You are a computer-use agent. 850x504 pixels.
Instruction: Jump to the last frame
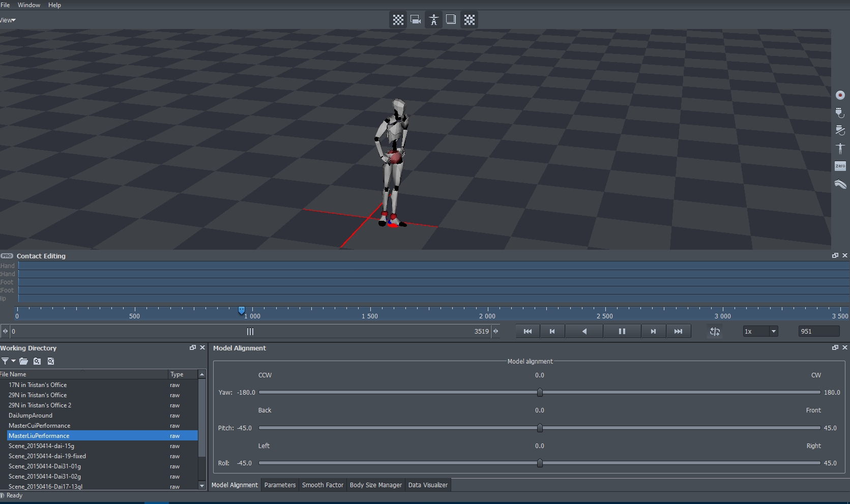click(678, 331)
